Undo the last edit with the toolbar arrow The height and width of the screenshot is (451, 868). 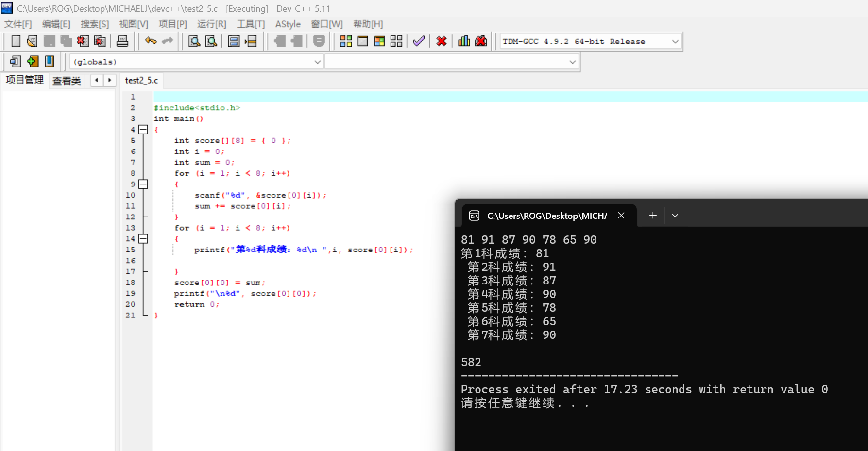pos(151,41)
